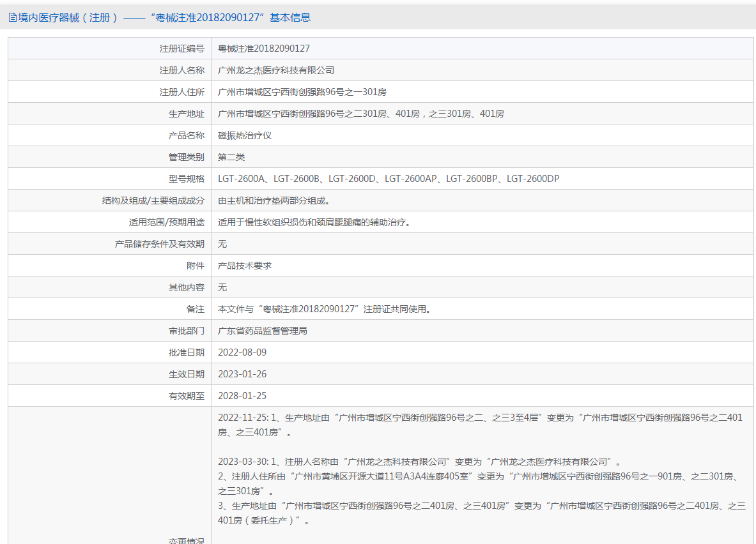Click the approval department 广东省药品监督管理局

coord(263,331)
